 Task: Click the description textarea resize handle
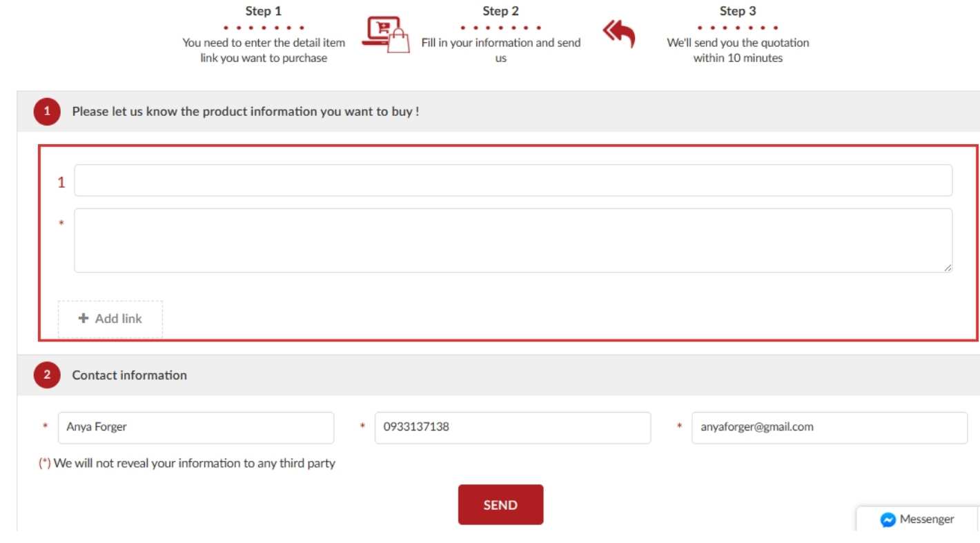pos(948,268)
